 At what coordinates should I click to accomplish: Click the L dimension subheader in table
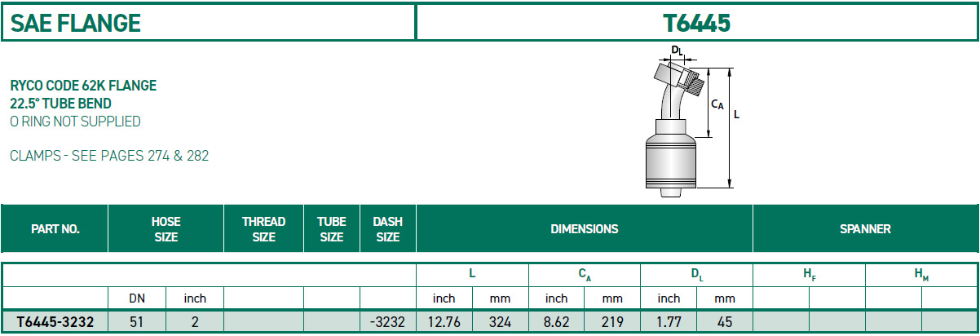pyautogui.click(x=473, y=276)
